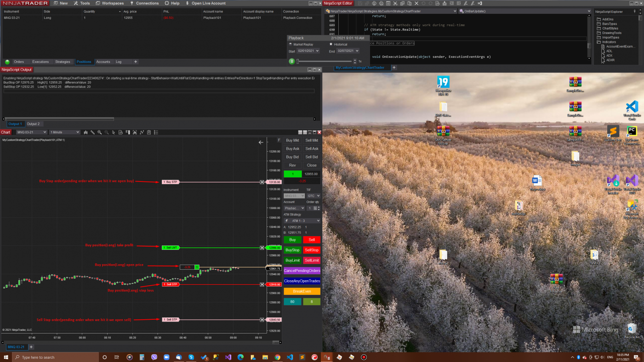Viewport: 644px width, 362px height.
Task: Select the chart drawing tools pencil icon
Action: 92,132
